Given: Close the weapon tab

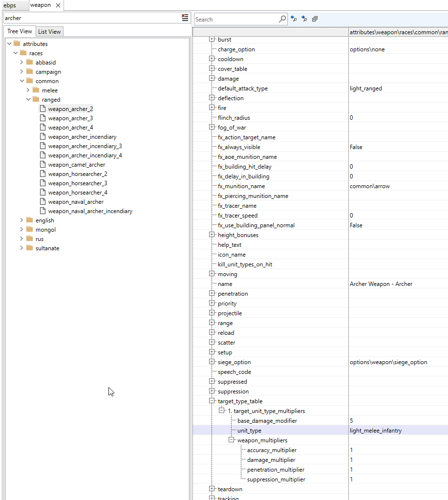Looking at the screenshot, I should pos(58,5).
